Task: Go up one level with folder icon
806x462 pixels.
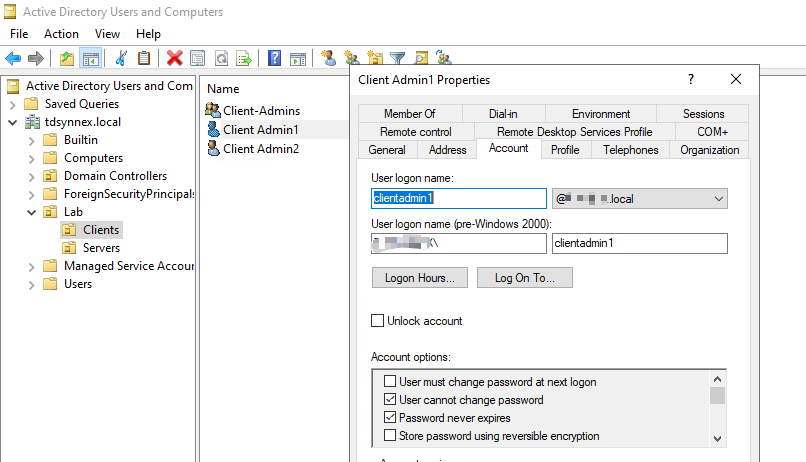Action: coord(67,58)
